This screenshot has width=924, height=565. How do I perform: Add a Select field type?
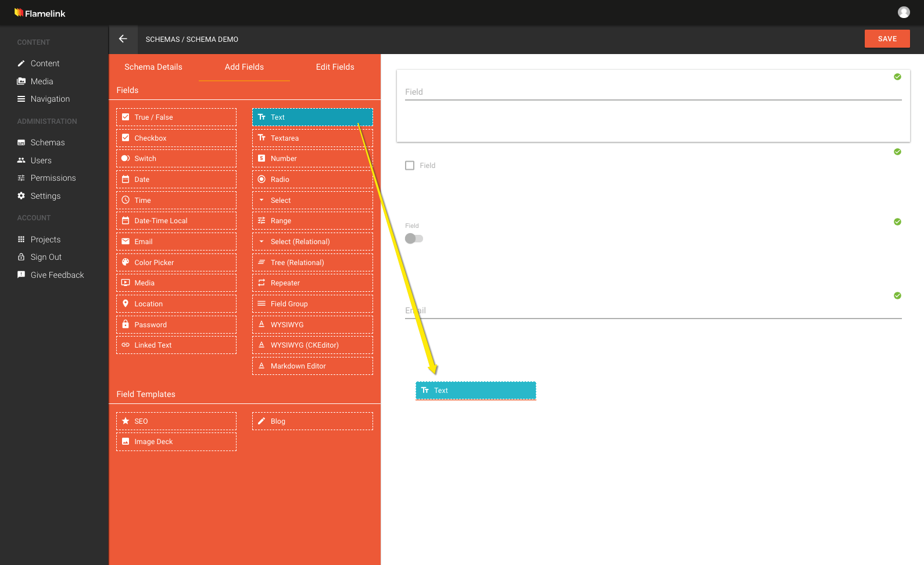click(x=313, y=200)
